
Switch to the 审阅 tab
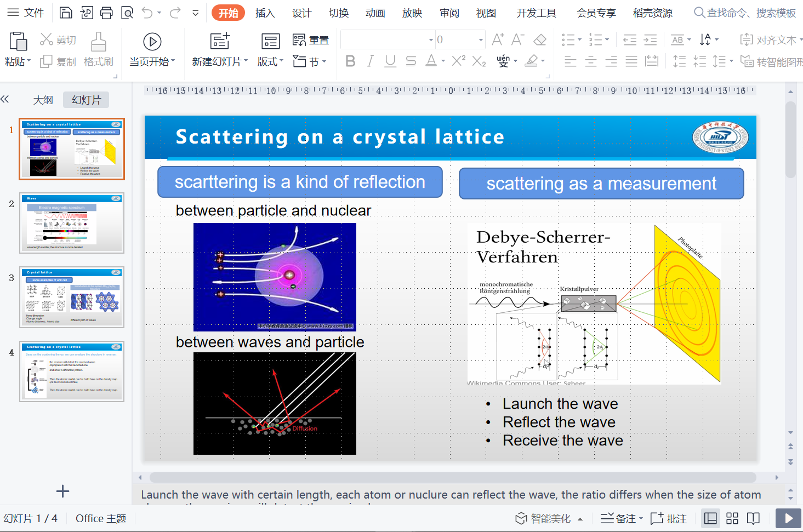coord(449,13)
